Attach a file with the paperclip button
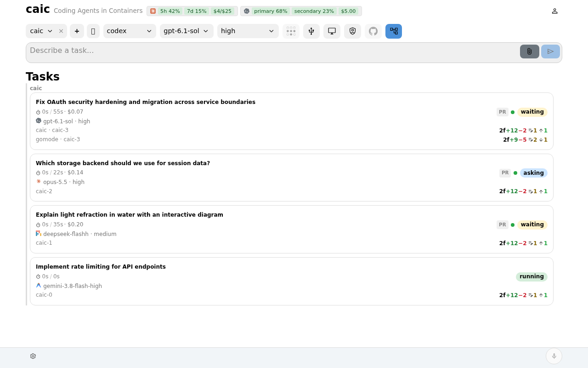The height and width of the screenshot is (368, 588). (530, 52)
